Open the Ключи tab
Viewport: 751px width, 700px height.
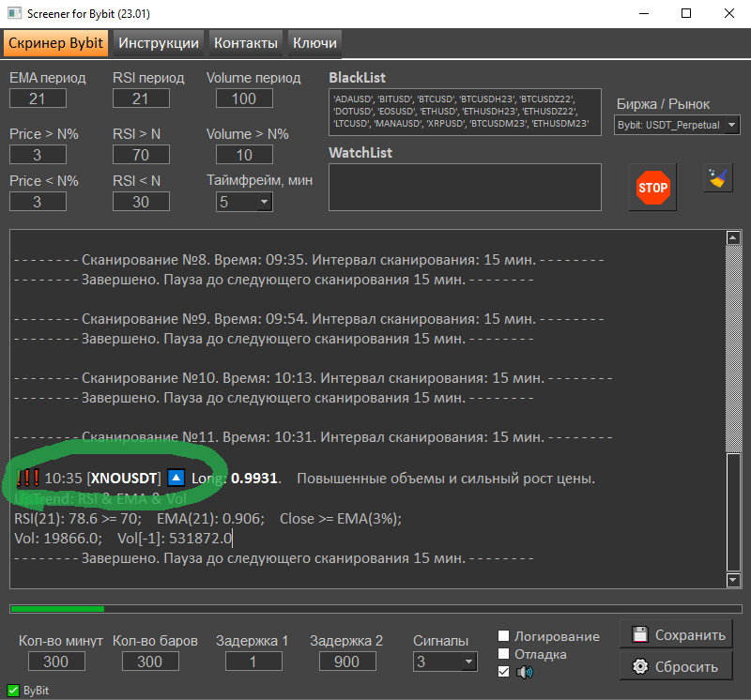[314, 43]
